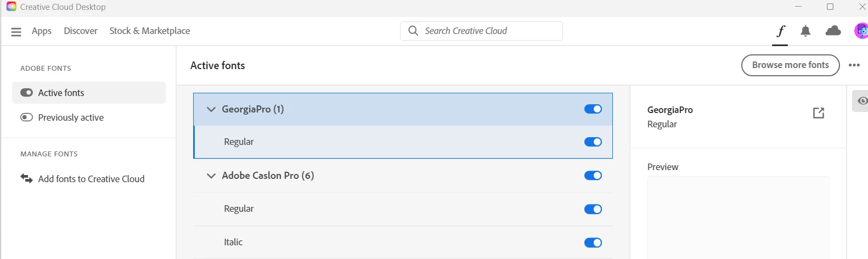Viewport: 868px width, 259px height.
Task: Close the Creative Cloud Desktop window
Action: 861,7
